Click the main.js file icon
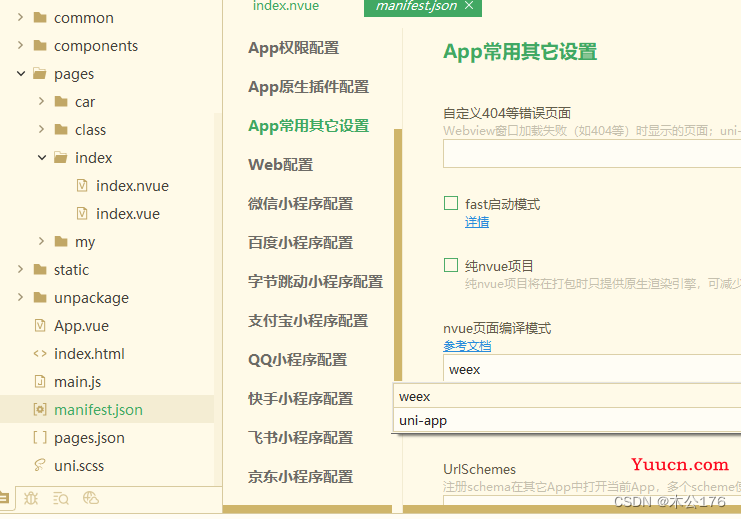This screenshot has width=741, height=519. 40,381
